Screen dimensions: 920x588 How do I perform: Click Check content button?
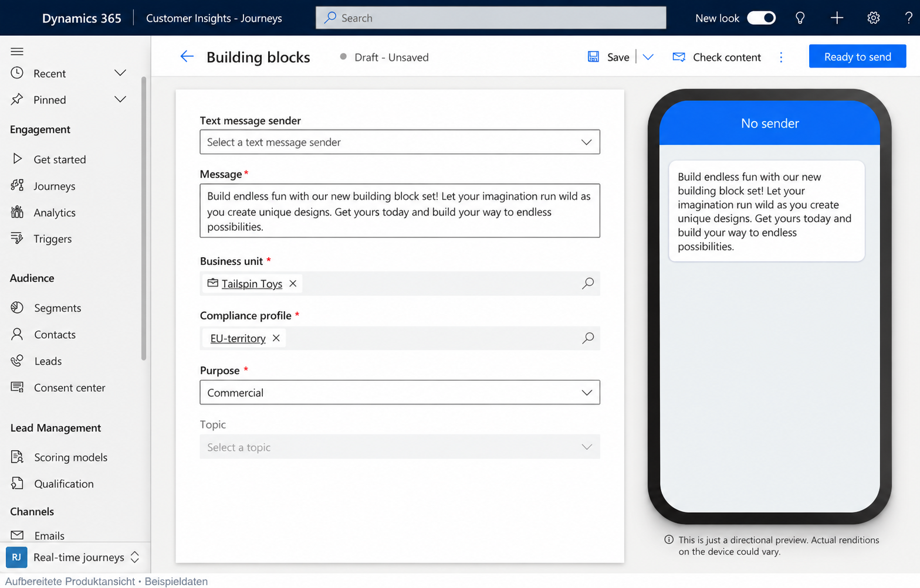point(716,57)
